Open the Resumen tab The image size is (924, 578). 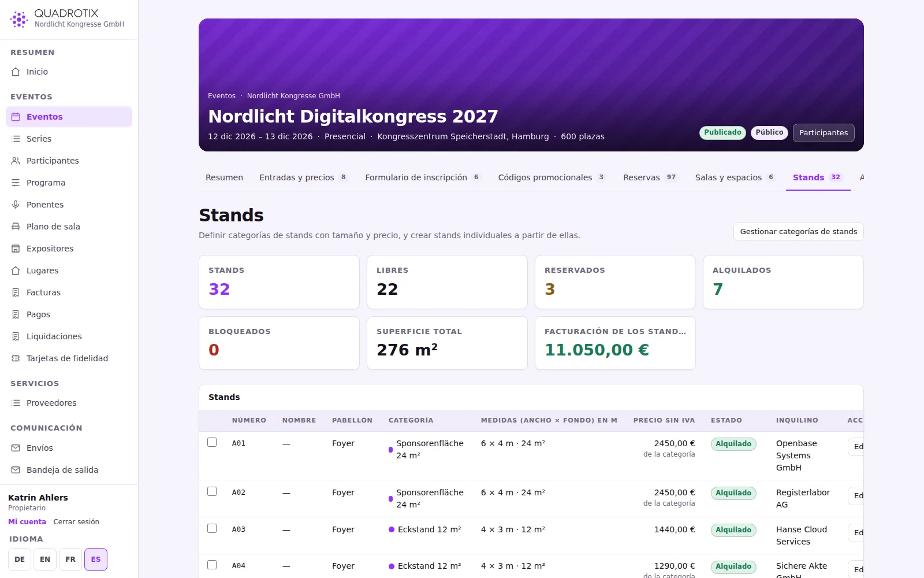pos(224,177)
